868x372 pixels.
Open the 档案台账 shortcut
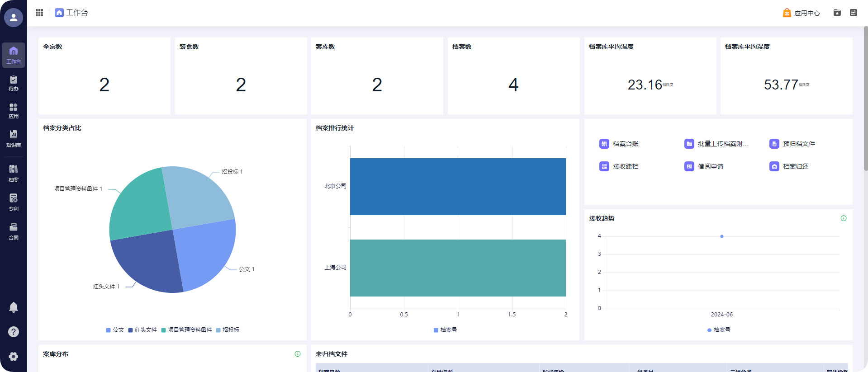[x=619, y=144]
